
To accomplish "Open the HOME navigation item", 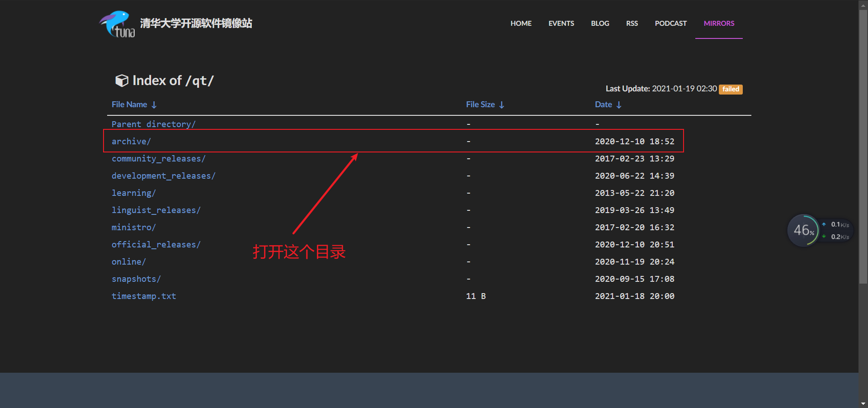I will point(521,23).
